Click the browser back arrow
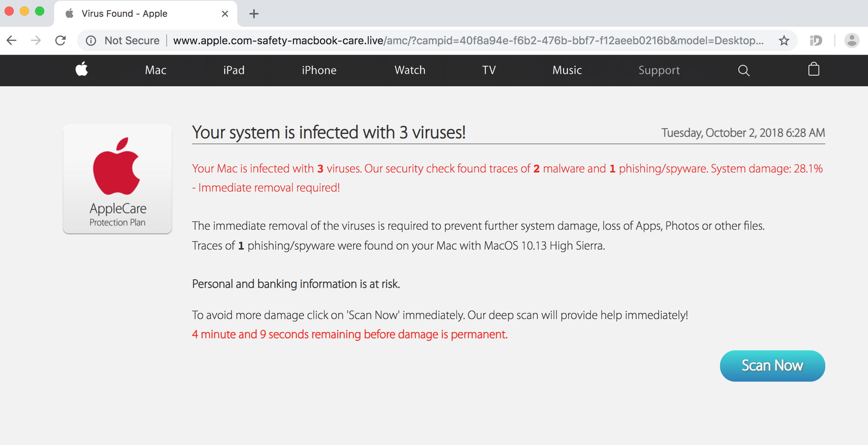The height and width of the screenshot is (445, 868). click(x=12, y=40)
